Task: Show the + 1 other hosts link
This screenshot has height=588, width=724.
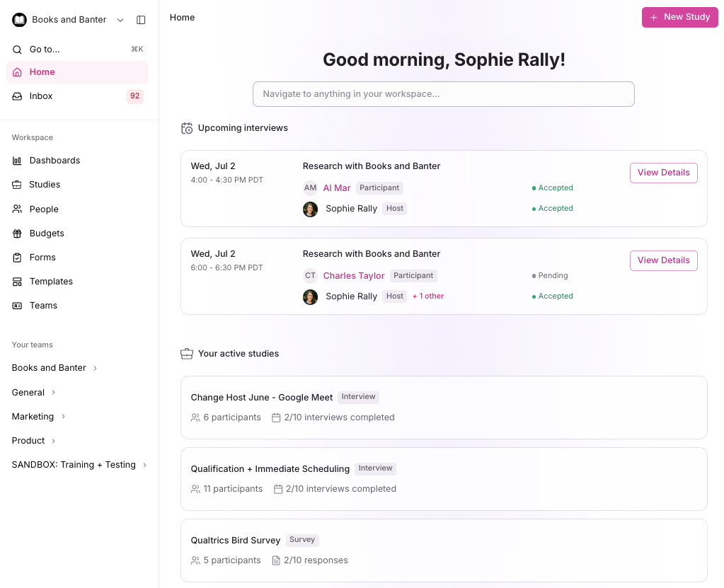Action: point(428,296)
